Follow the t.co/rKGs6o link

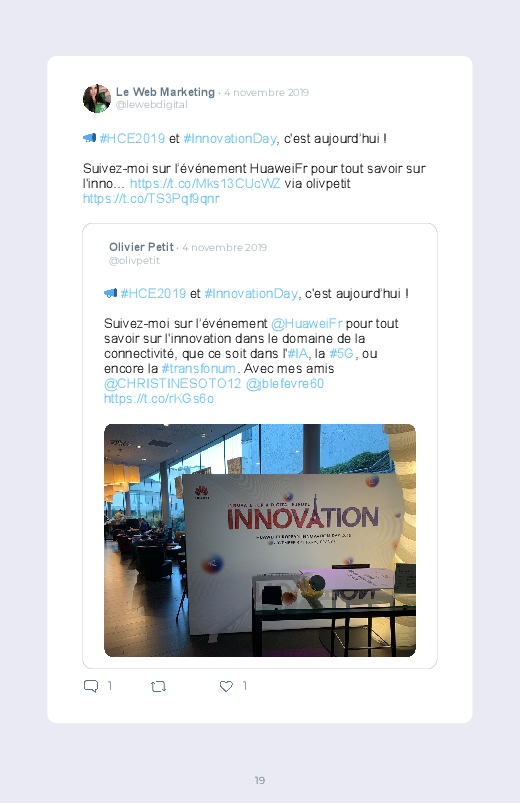coord(159,399)
